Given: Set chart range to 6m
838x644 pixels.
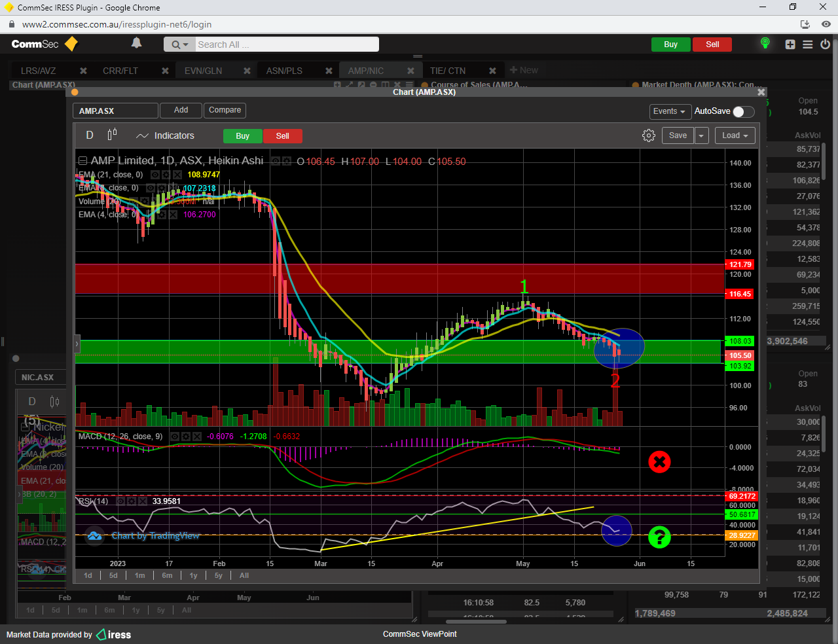Looking at the screenshot, I should coord(167,575).
